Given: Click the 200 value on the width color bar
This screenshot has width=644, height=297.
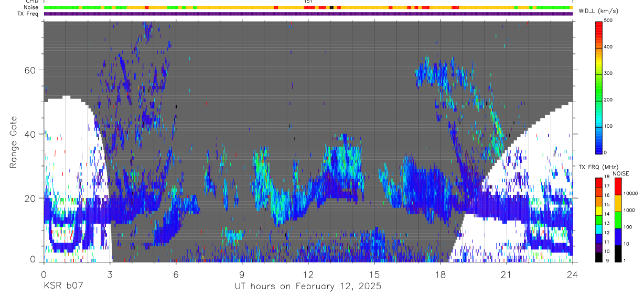Looking at the screenshot, I should pyautogui.click(x=608, y=100).
